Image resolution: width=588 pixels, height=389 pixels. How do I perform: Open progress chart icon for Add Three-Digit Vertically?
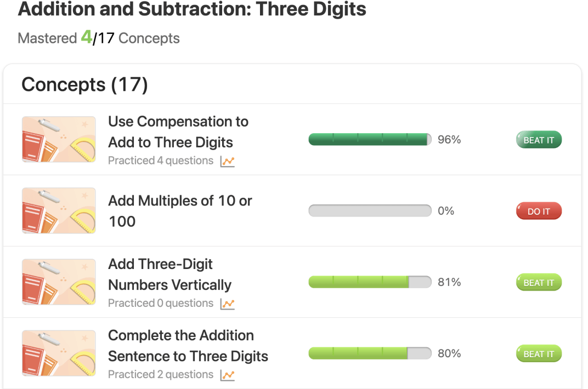227,304
